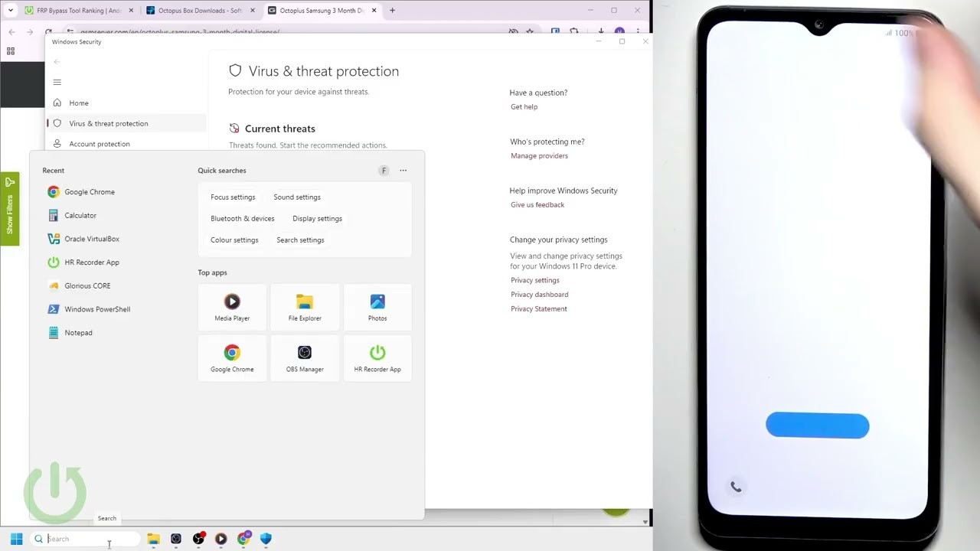Click Give us feedback link
The height and width of the screenshot is (551, 980).
(537, 205)
